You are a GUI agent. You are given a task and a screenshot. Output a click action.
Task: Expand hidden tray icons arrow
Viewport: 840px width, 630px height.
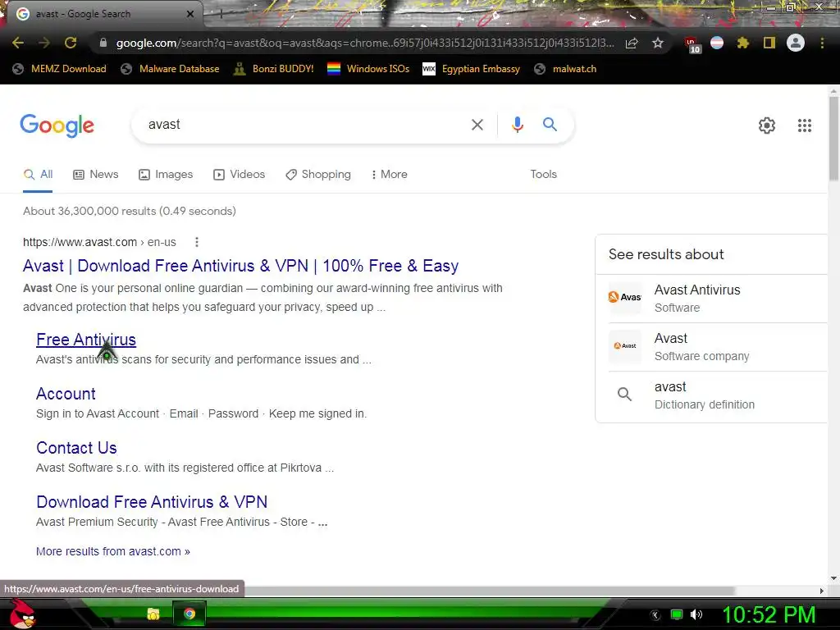click(x=655, y=615)
